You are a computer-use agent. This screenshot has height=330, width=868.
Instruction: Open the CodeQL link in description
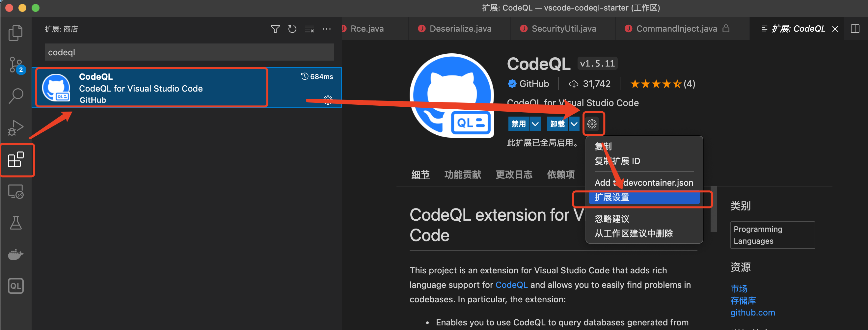pyautogui.click(x=511, y=285)
